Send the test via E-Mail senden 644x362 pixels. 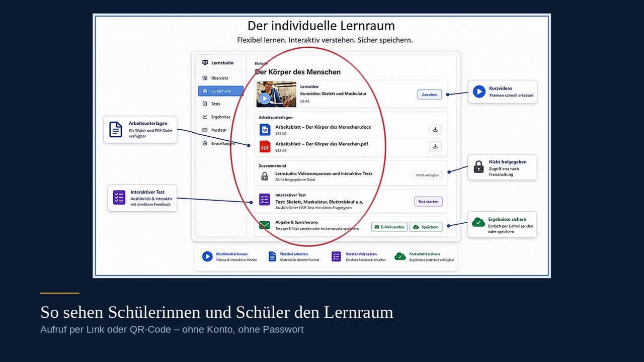[389, 227]
